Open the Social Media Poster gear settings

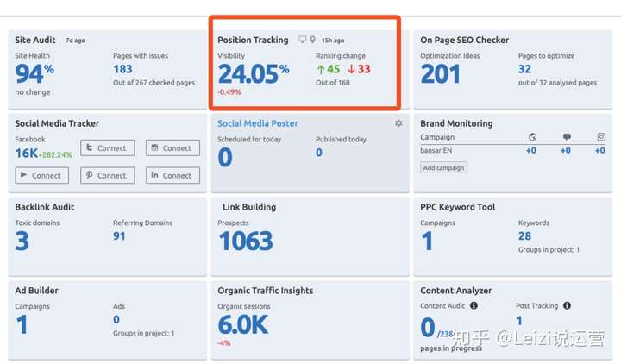[398, 123]
